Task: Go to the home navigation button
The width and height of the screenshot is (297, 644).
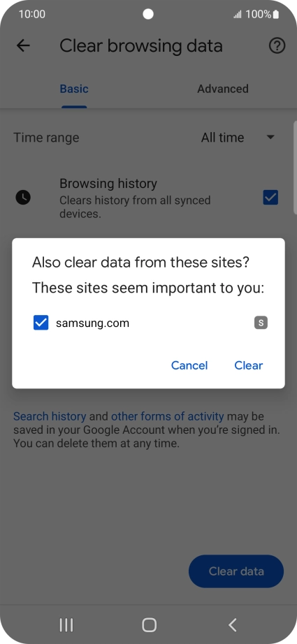Action: (x=149, y=624)
